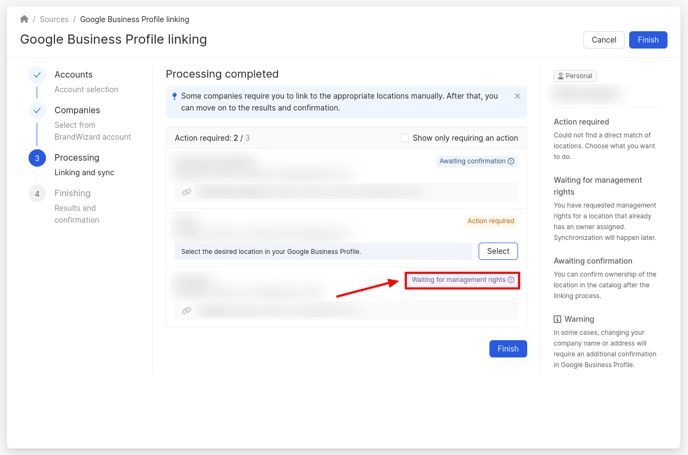
Task: Click Accounts step checkmark icon
Action: (37, 75)
